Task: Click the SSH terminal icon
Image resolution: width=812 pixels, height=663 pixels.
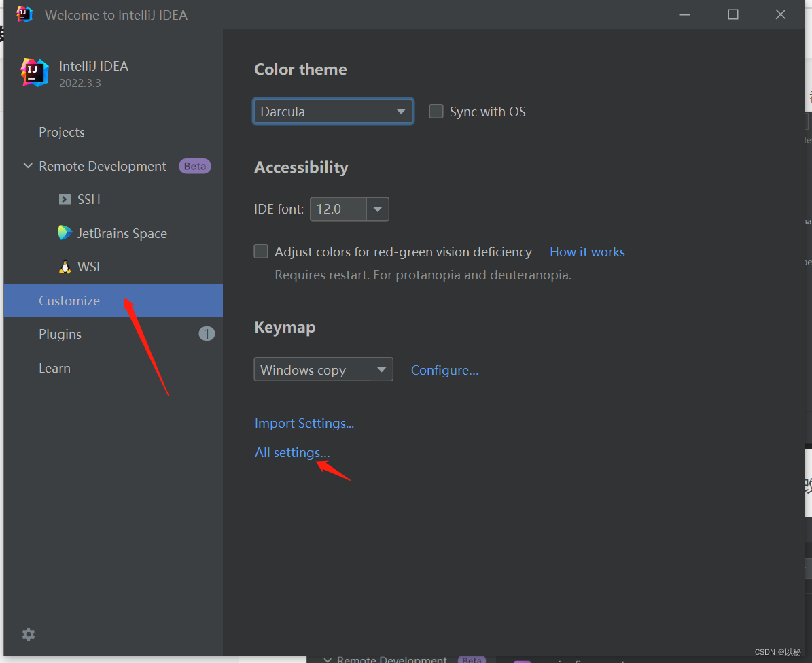Action: tap(65, 199)
